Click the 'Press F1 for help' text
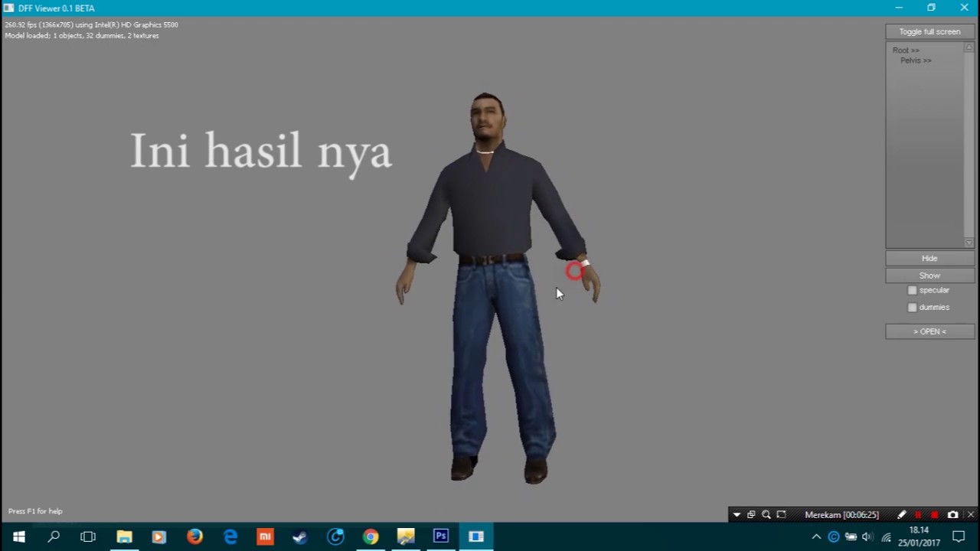The width and height of the screenshot is (980, 551). (x=35, y=511)
